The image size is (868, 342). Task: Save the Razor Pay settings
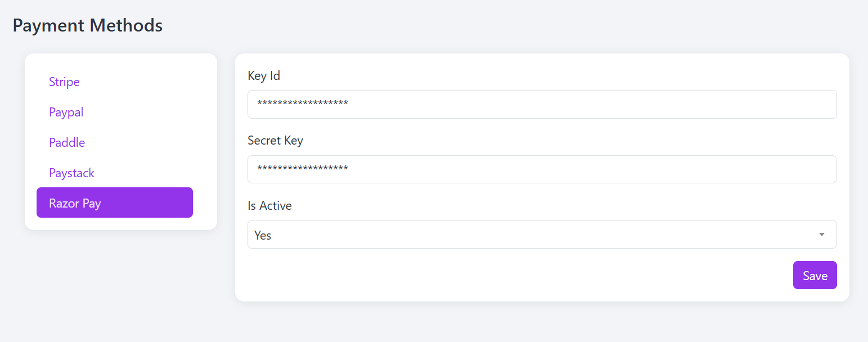coord(815,275)
